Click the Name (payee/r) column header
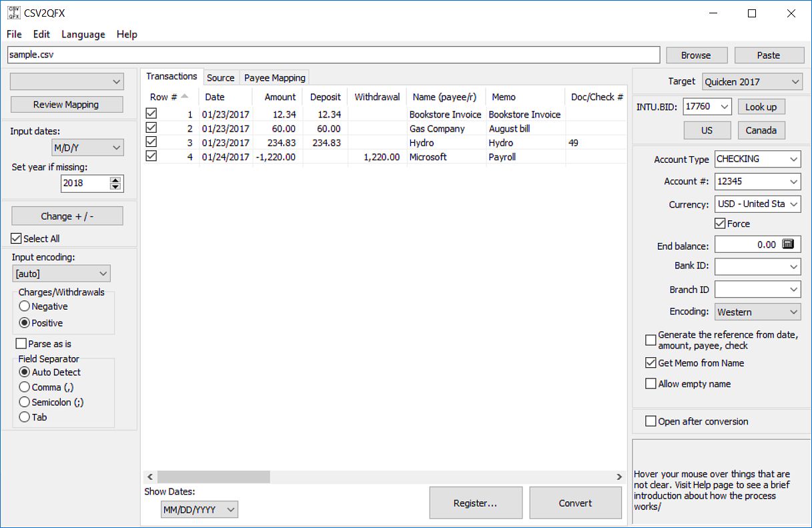Viewport: 812px width, 528px height. pyautogui.click(x=445, y=97)
